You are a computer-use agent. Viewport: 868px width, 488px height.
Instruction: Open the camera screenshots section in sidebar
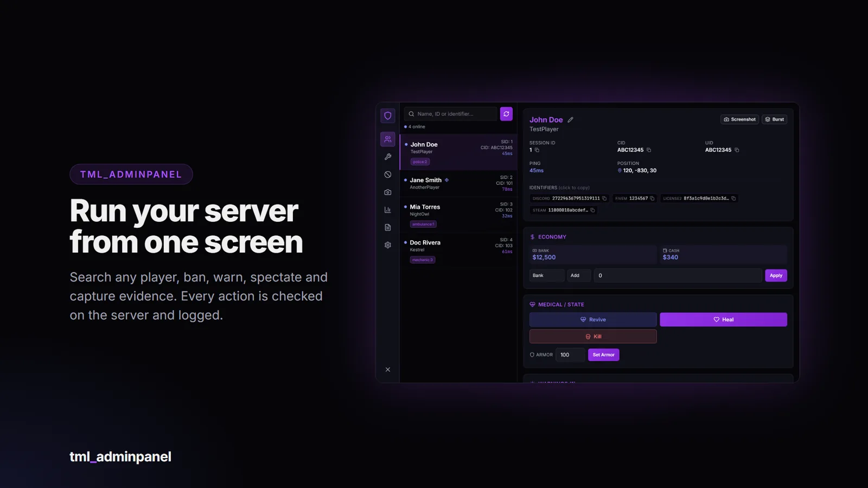387,192
